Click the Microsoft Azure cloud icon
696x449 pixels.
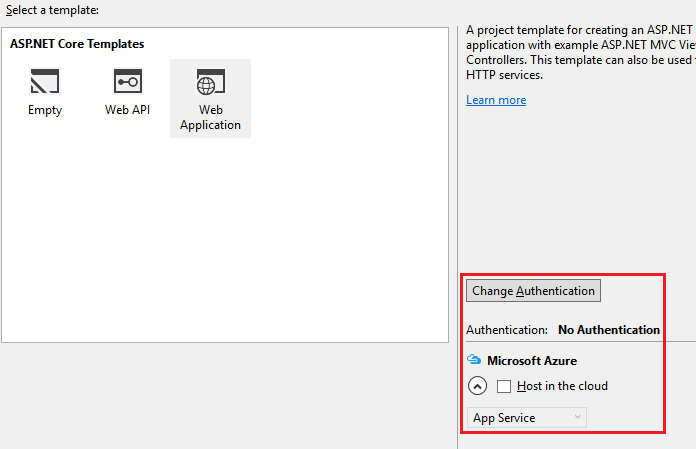pos(474,359)
